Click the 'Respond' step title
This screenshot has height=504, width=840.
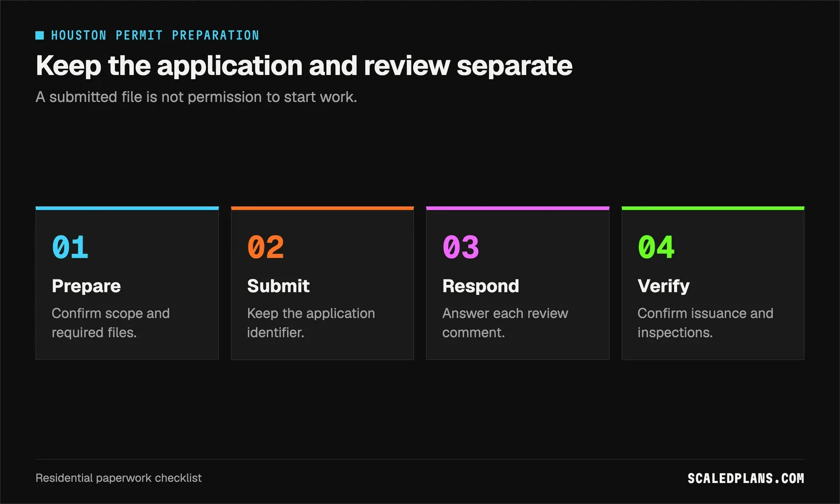pyautogui.click(x=481, y=286)
